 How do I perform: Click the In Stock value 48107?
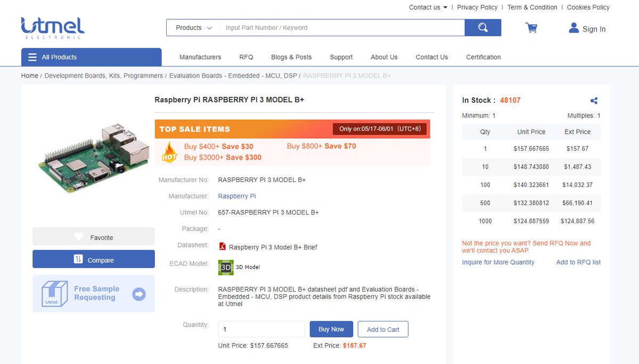[510, 100]
